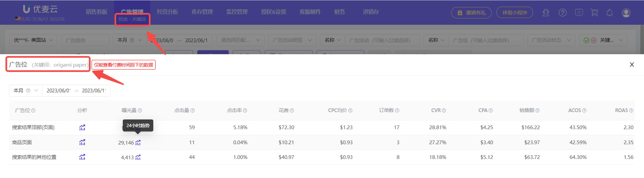Click help icon next to CVR header
Screen dimensions: 644x178
444,110
